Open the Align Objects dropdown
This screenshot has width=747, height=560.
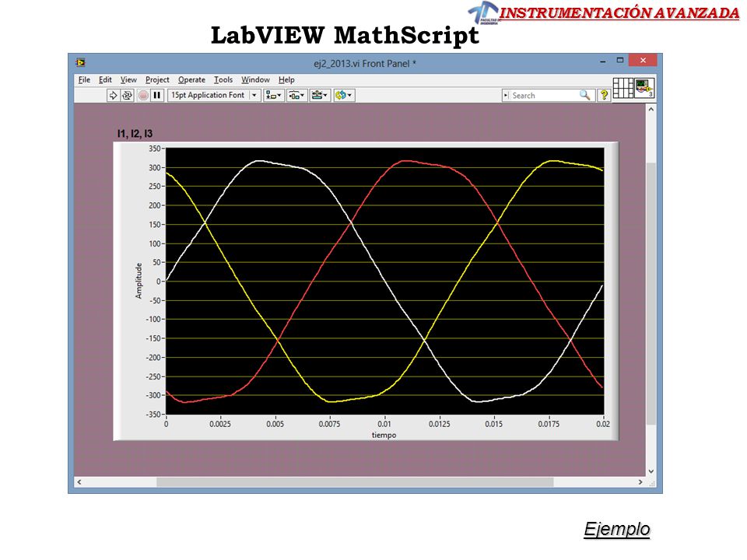point(273,95)
